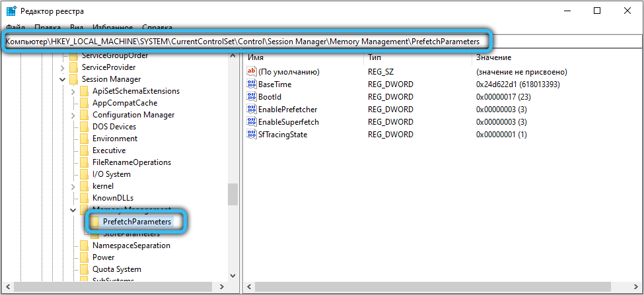Expand the ServiceProvider tree node
Screen dimensions: 644x295
point(62,67)
